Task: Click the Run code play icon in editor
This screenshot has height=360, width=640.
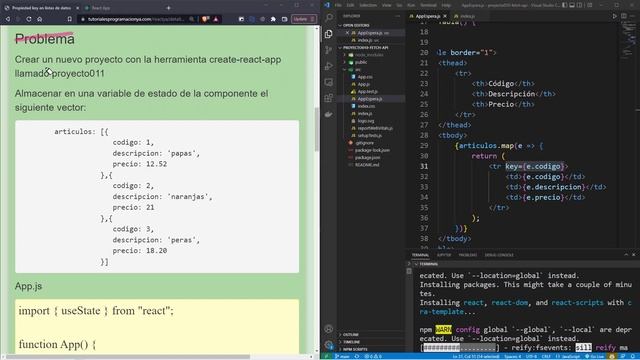Action: 615,16
